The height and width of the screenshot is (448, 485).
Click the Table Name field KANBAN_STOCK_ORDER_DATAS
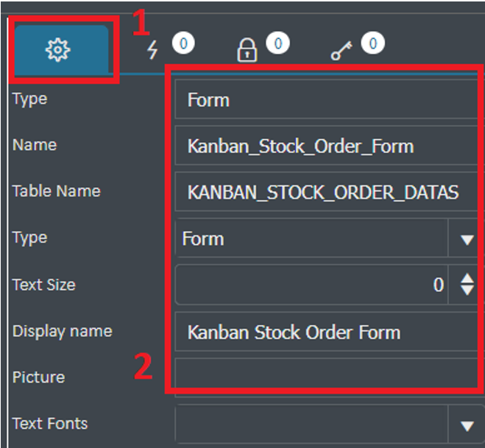[x=327, y=192]
